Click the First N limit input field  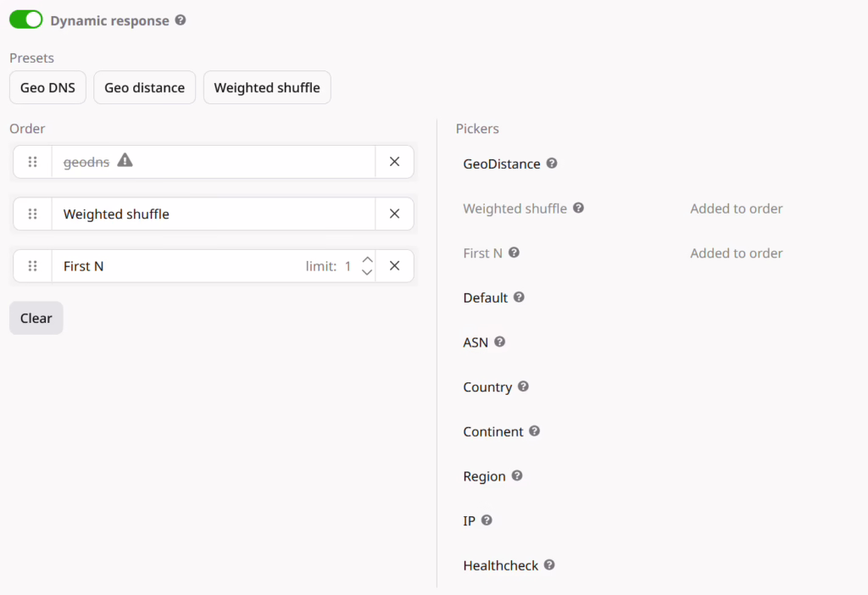point(348,266)
